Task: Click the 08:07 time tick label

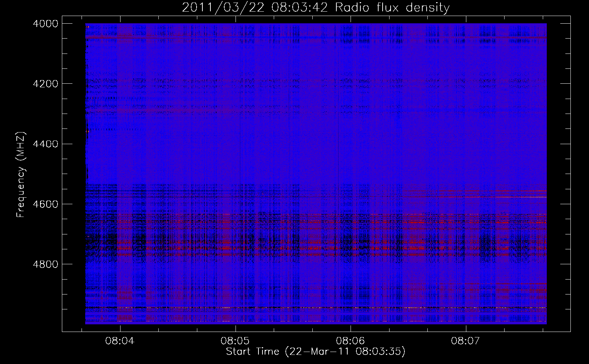Action: point(466,341)
